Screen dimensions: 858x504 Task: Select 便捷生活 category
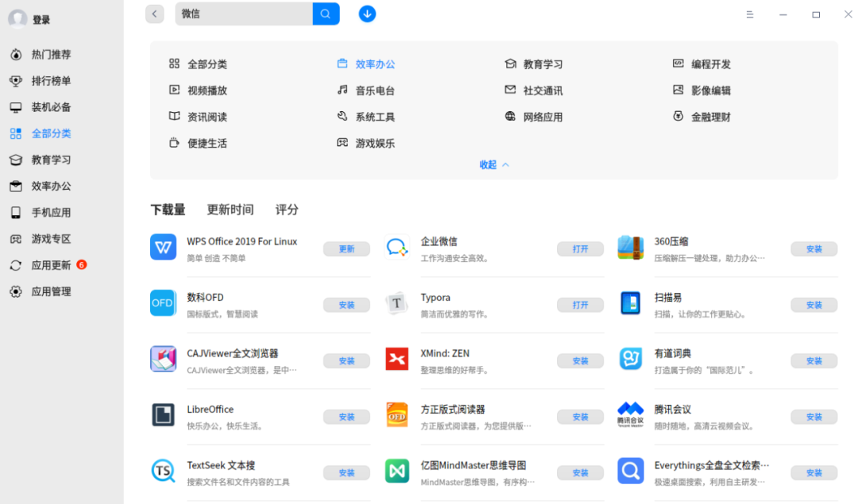tap(198, 143)
